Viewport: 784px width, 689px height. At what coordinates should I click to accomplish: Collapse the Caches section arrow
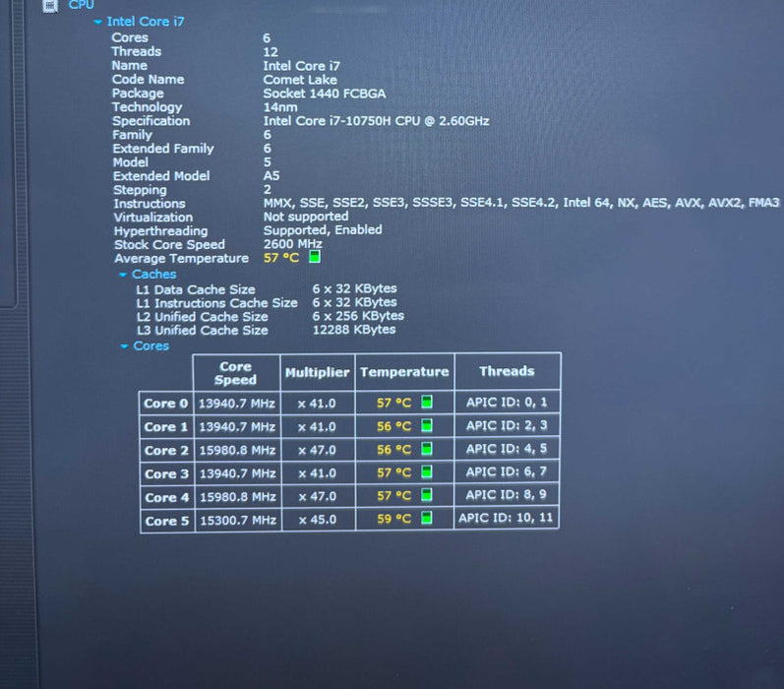click(x=123, y=275)
